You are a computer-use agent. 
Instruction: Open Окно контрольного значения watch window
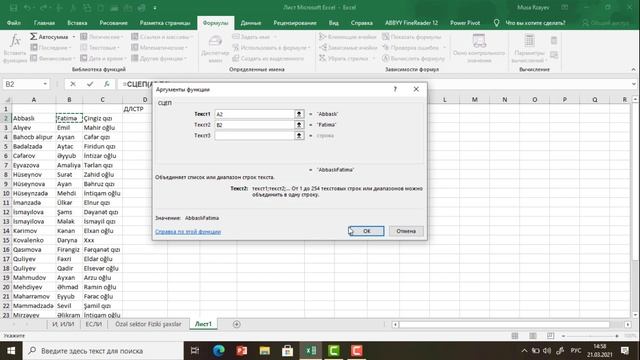(x=479, y=48)
